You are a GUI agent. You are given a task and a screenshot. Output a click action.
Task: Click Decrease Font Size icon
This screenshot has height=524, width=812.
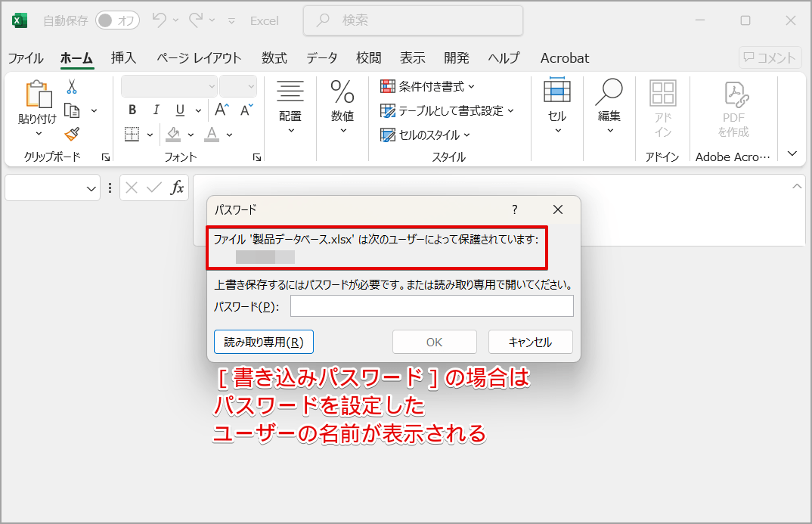246,110
